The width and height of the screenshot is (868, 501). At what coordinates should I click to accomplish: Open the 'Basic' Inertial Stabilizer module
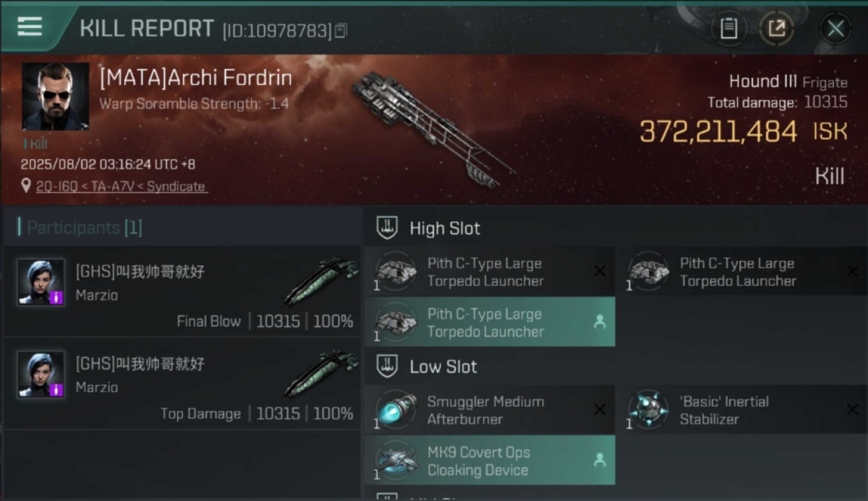pos(742,410)
